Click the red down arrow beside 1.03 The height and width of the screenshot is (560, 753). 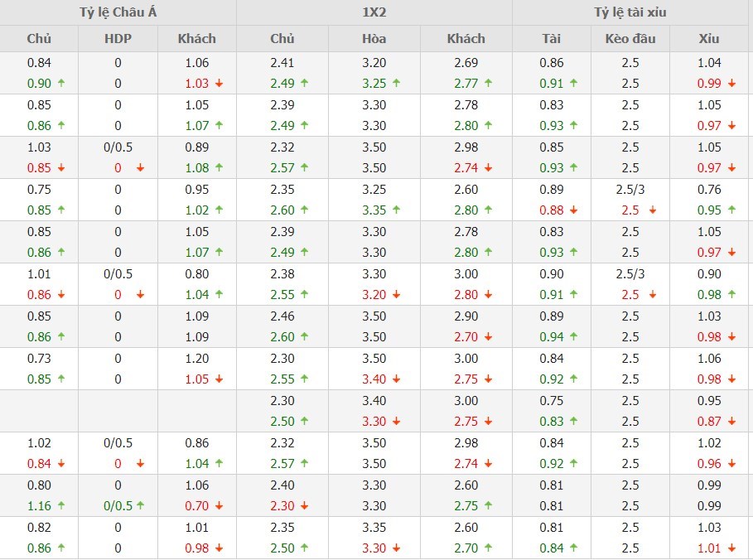point(219,83)
